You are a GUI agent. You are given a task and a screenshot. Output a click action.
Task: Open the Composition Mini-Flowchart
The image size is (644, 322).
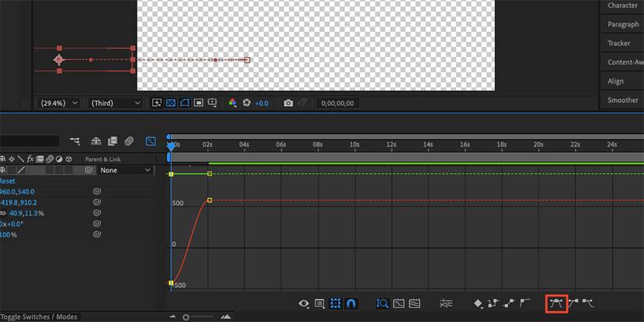(x=75, y=142)
